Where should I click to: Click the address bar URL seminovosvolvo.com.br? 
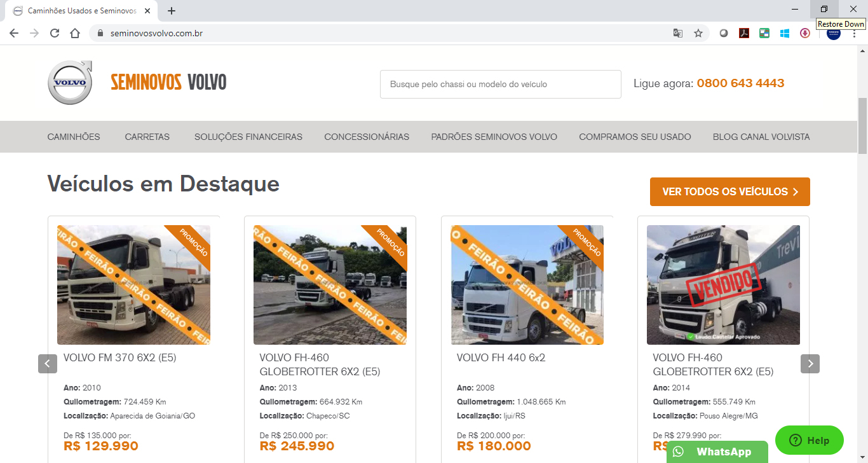click(x=156, y=33)
